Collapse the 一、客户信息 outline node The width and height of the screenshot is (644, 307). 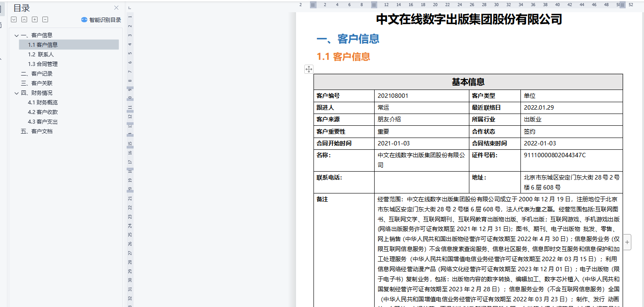[x=17, y=35]
